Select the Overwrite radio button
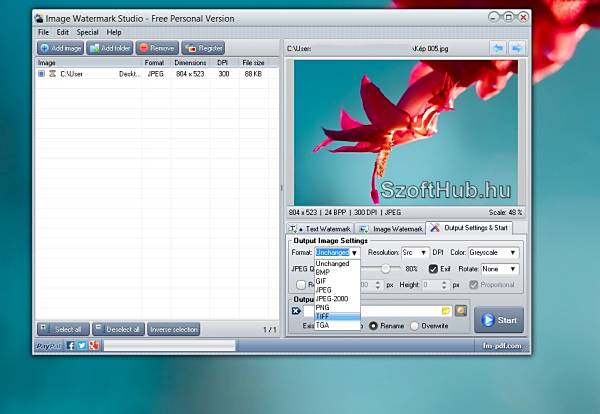The image size is (600, 414). click(415, 326)
